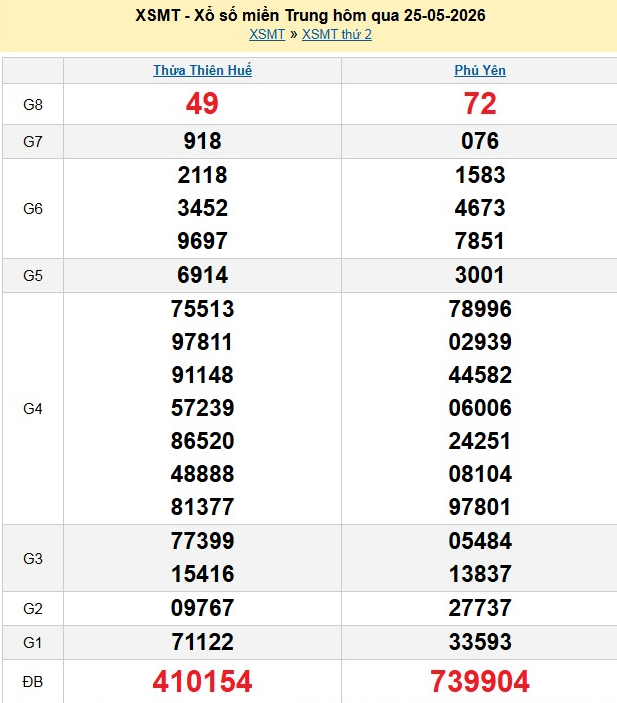Click G4 number 57239

(x=202, y=408)
